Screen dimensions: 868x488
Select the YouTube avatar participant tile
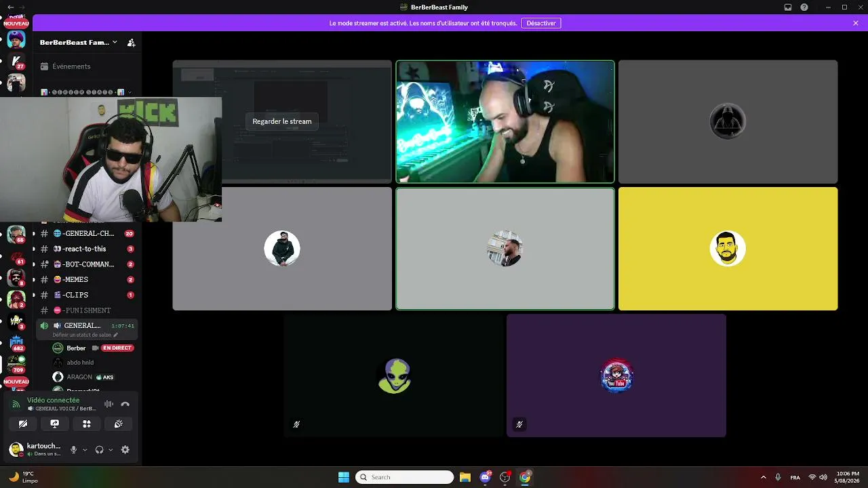point(616,375)
